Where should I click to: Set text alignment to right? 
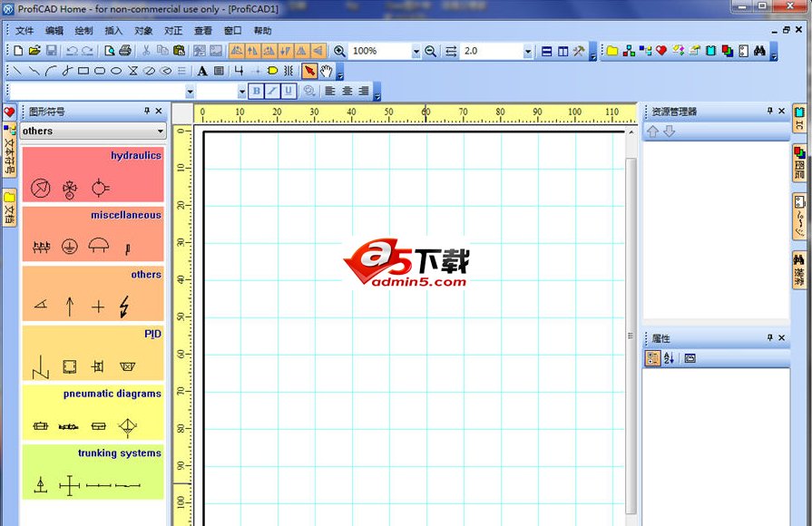point(364,91)
